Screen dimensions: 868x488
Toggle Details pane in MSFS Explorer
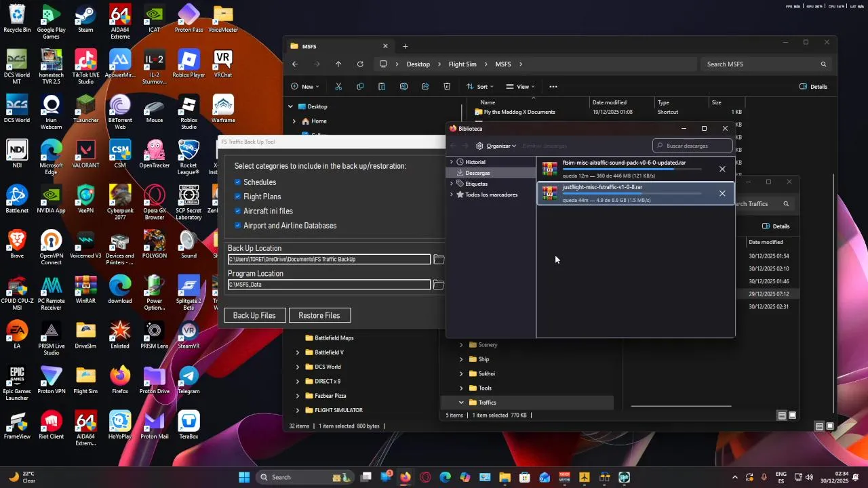coord(814,87)
